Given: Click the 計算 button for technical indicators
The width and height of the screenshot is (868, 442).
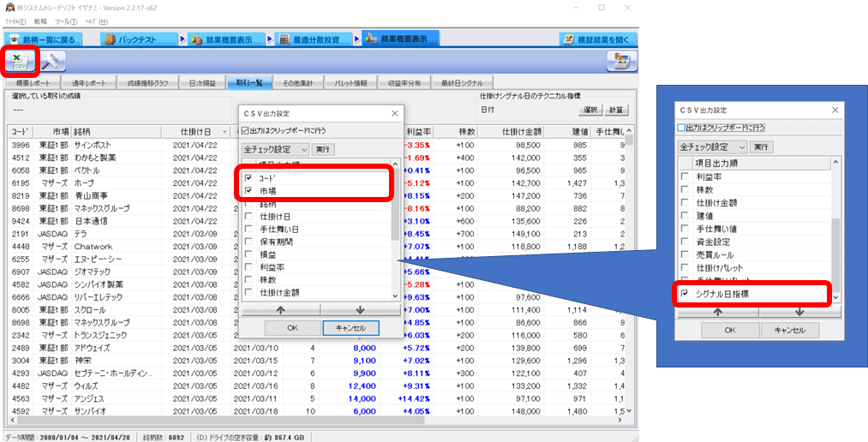Looking at the screenshot, I should click(x=616, y=110).
